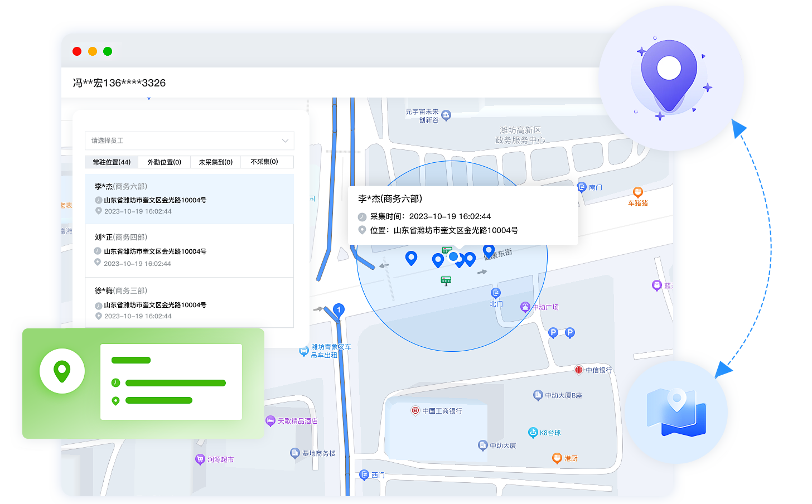Click 采集时间 line in map popup
The image size is (812, 504).
[x=431, y=216]
